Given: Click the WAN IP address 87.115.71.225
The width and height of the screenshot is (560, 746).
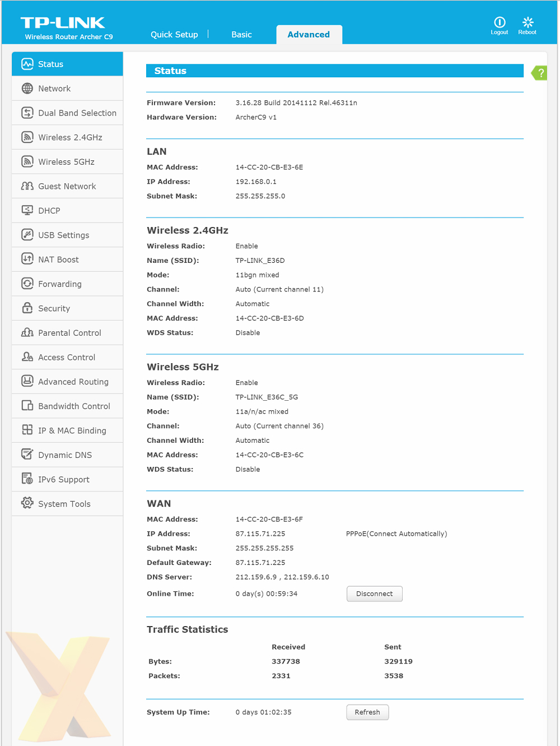Looking at the screenshot, I should pos(260,534).
